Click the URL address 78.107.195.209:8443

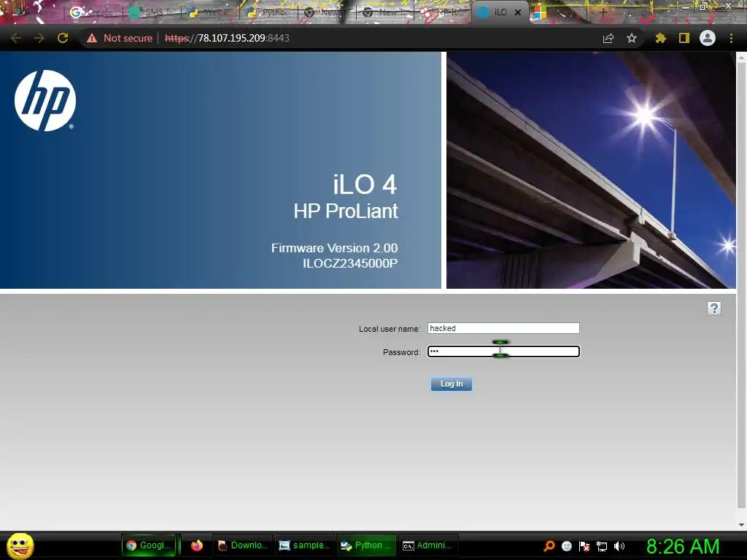(x=227, y=38)
